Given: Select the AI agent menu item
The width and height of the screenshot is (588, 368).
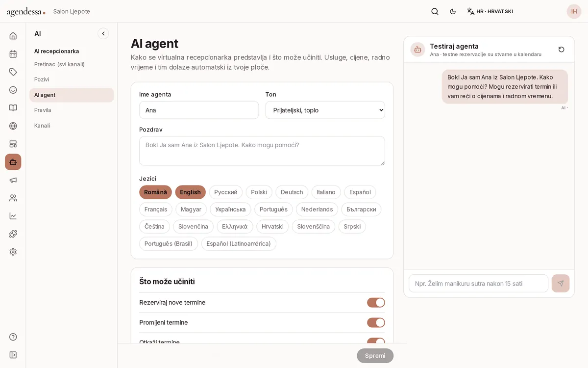Looking at the screenshot, I should tap(72, 95).
